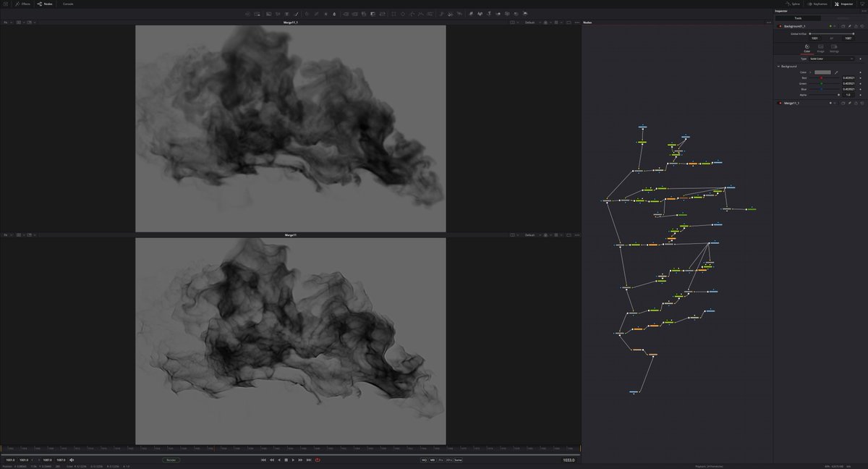Screen dimensions: 868x469
Task: Pin the Merge11_1 inspector controls
Action: click(x=849, y=103)
